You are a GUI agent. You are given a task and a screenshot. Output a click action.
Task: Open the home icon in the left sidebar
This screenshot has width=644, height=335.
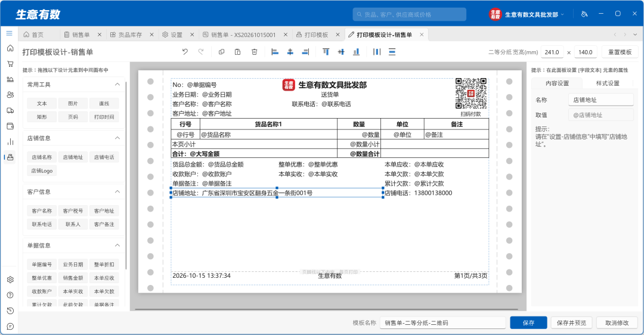10,48
